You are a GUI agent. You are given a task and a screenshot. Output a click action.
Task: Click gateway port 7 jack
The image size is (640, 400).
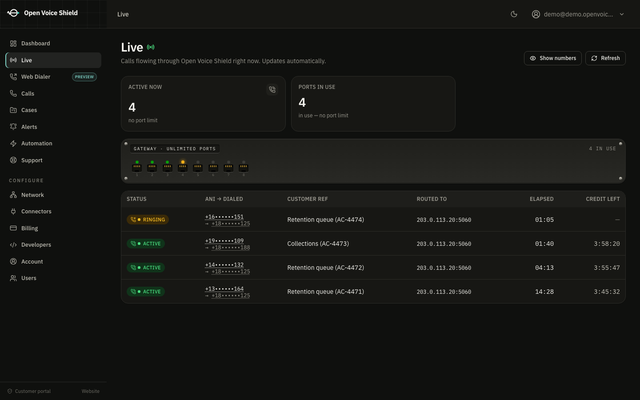click(x=228, y=167)
